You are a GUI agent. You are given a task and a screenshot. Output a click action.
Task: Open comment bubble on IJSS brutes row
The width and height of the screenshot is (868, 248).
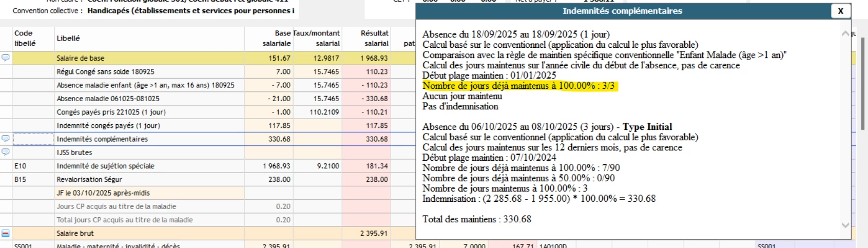click(x=6, y=152)
